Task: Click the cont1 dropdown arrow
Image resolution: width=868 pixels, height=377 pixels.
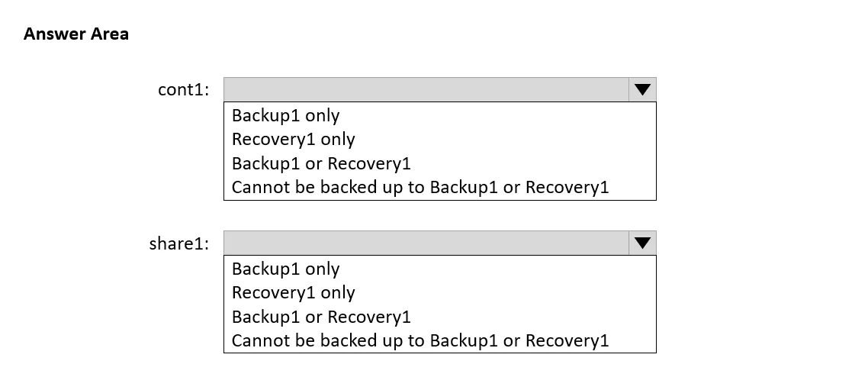Action: pos(642,90)
